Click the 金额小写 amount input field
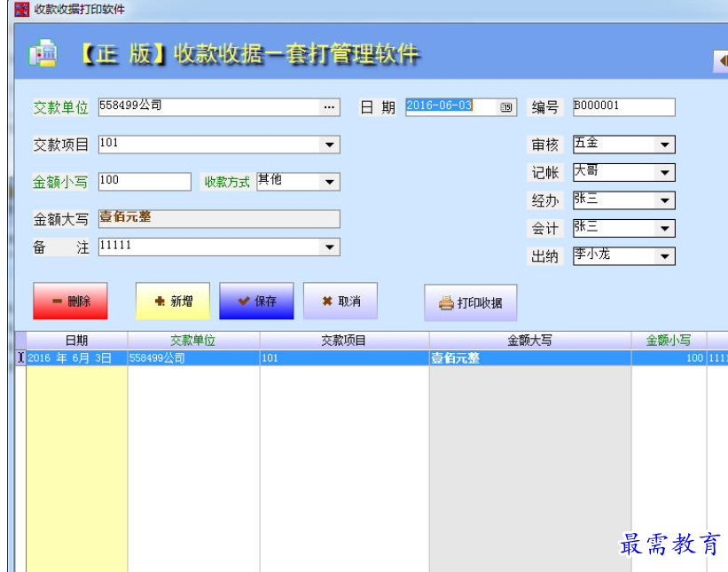Image resolution: width=728 pixels, height=572 pixels. 145,182
